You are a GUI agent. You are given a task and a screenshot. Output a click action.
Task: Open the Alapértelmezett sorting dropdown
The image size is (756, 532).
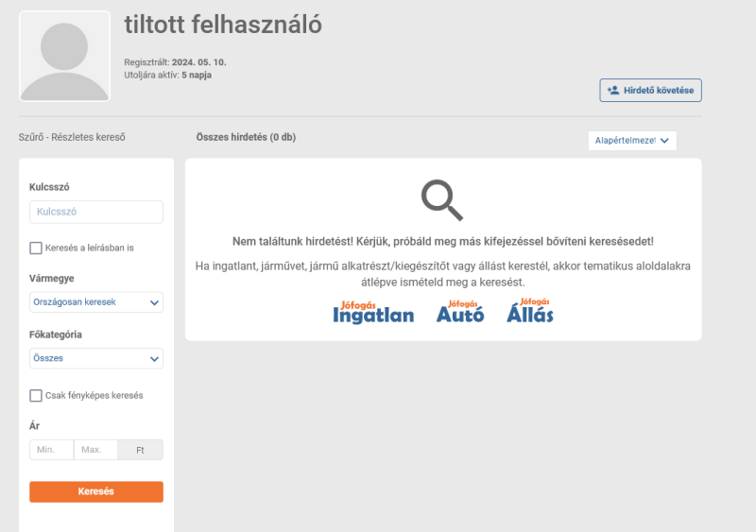[x=632, y=141]
